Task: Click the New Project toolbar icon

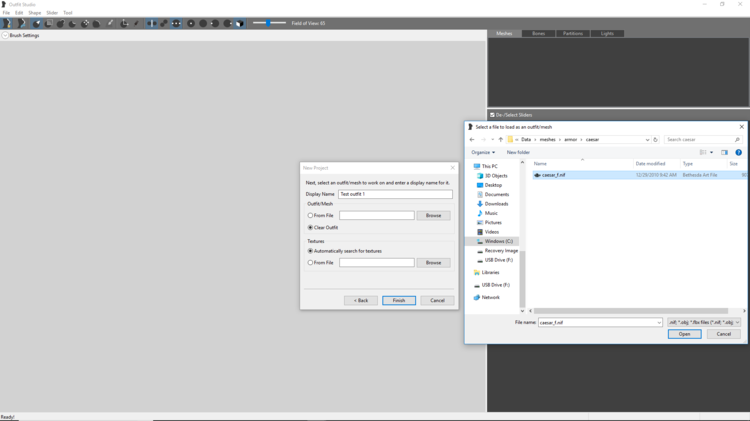Action: point(7,23)
